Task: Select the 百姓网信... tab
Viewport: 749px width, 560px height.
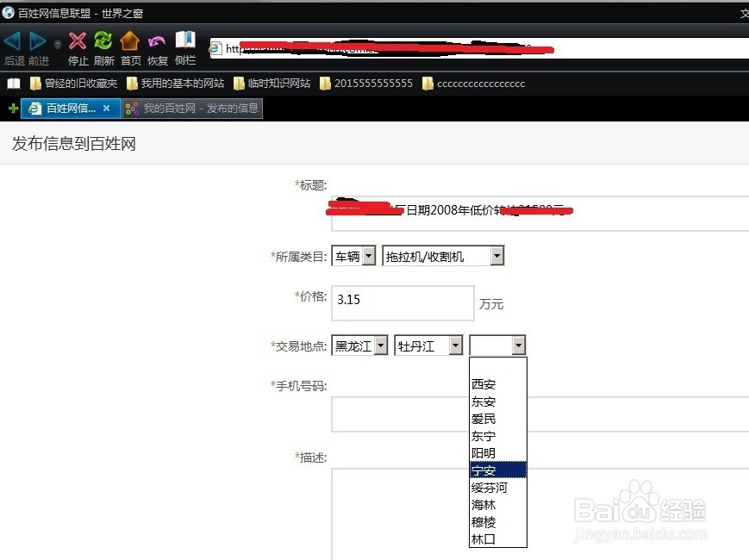Action: tap(71, 109)
